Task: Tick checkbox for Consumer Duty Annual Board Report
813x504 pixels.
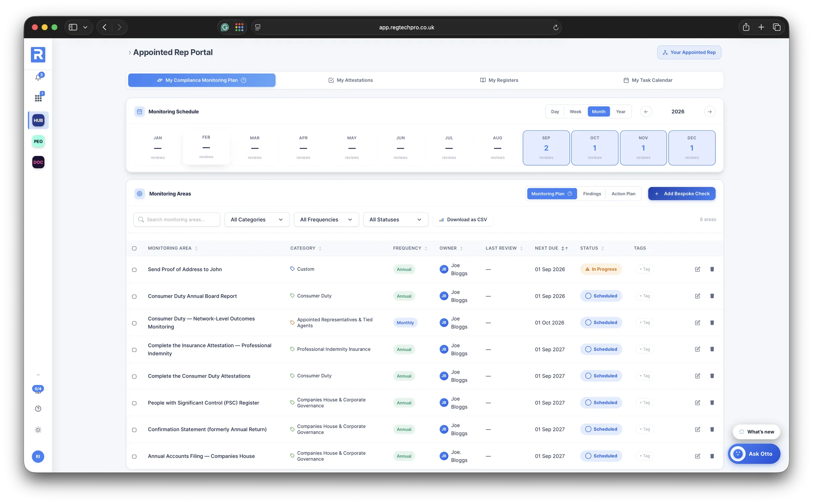Action: [x=134, y=297]
